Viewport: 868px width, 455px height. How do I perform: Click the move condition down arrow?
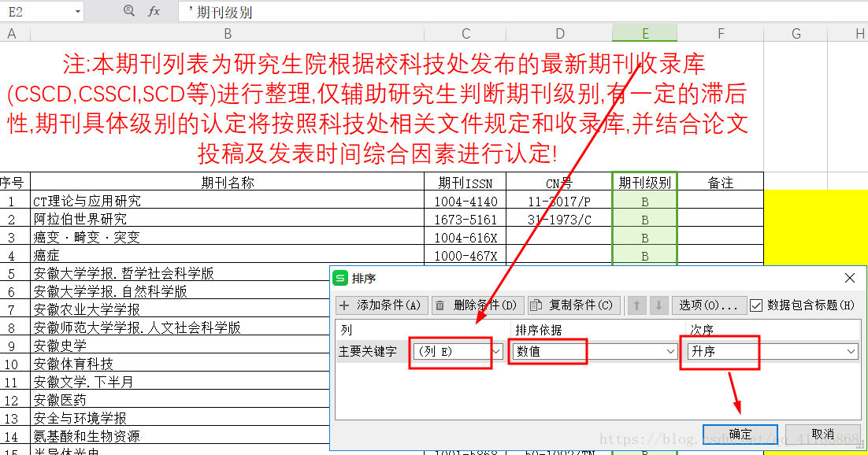coord(658,305)
